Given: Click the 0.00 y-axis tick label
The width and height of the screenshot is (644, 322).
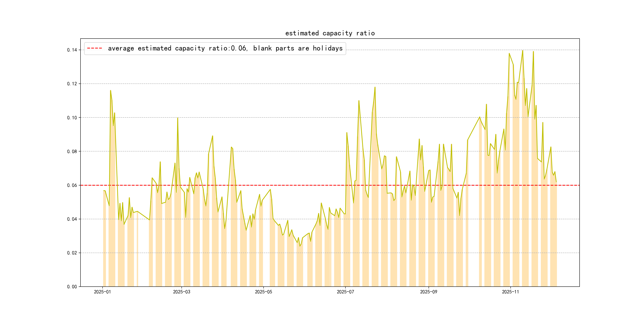Looking at the screenshot, I should [x=72, y=287].
